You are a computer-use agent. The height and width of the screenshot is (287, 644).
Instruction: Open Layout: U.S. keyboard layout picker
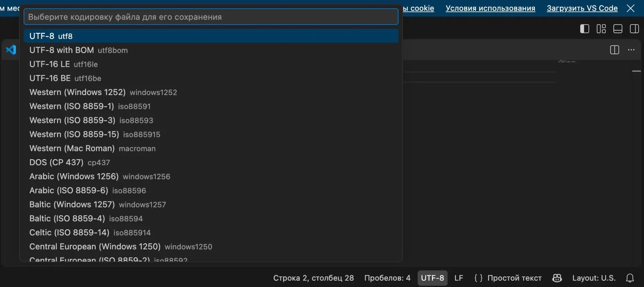(594, 278)
